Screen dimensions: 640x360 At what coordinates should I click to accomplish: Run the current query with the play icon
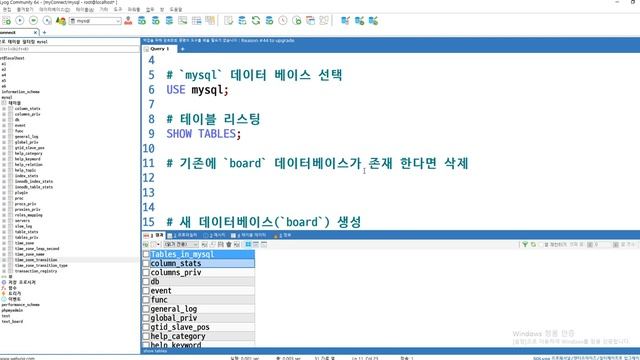pyautogui.click(x=20, y=20)
